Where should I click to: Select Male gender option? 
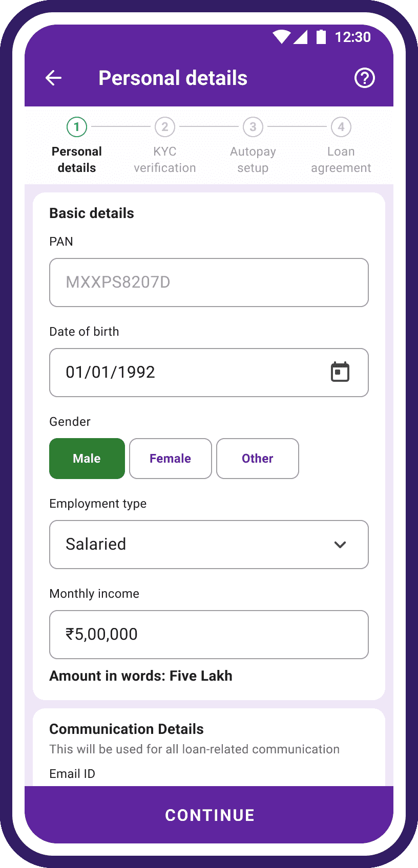[87, 459]
